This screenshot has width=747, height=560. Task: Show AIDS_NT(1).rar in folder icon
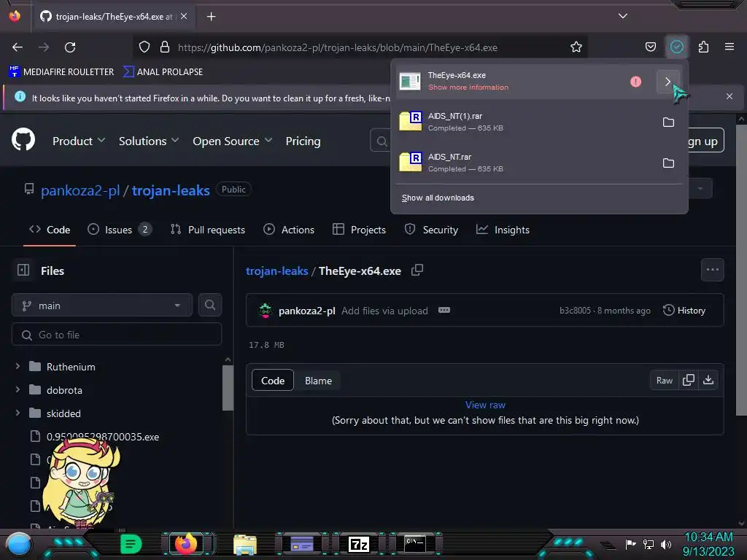(668, 122)
